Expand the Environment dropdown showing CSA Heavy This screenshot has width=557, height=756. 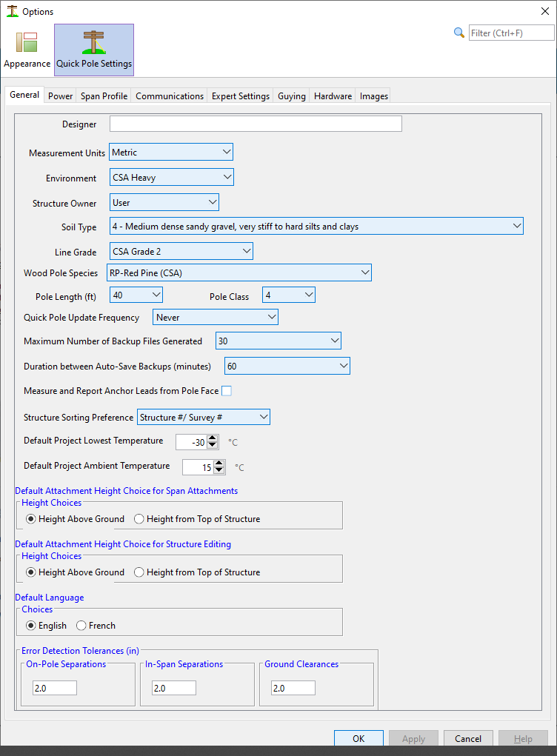tap(172, 178)
